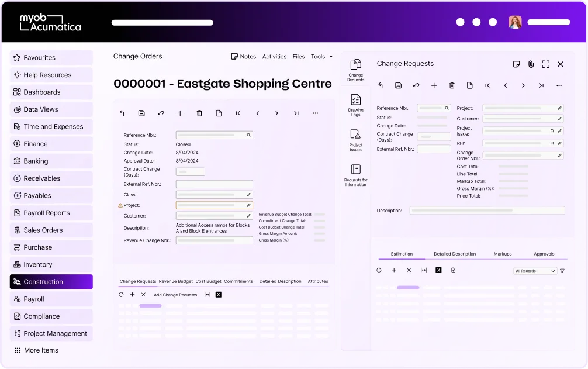
Task: Click the Delete trash icon in Change Requests panel
Action: pyautogui.click(x=452, y=85)
